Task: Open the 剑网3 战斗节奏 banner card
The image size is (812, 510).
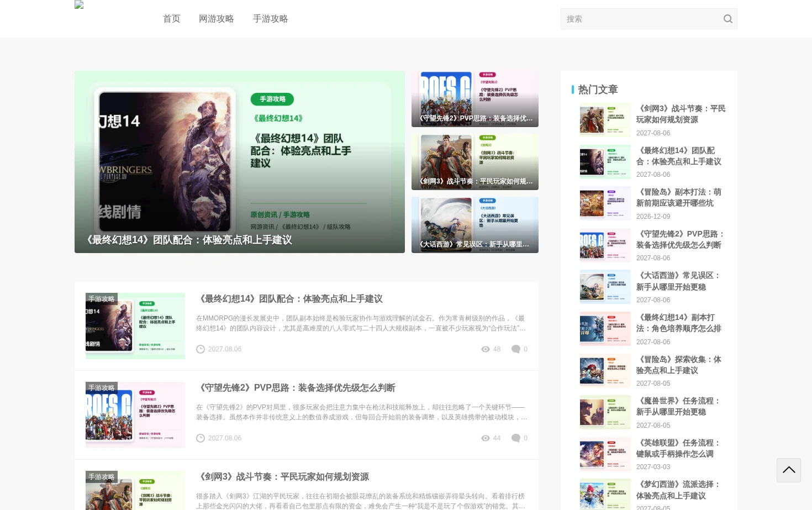Action: click(x=475, y=162)
